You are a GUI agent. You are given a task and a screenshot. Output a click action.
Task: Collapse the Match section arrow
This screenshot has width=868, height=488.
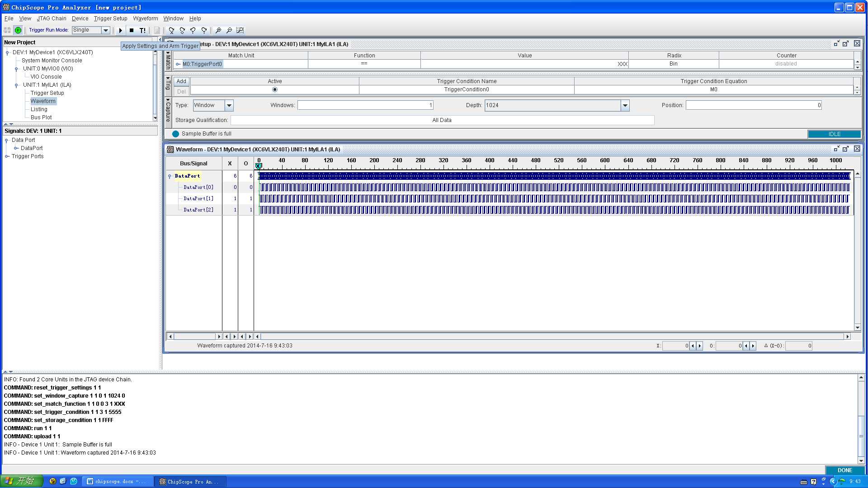coord(168,52)
